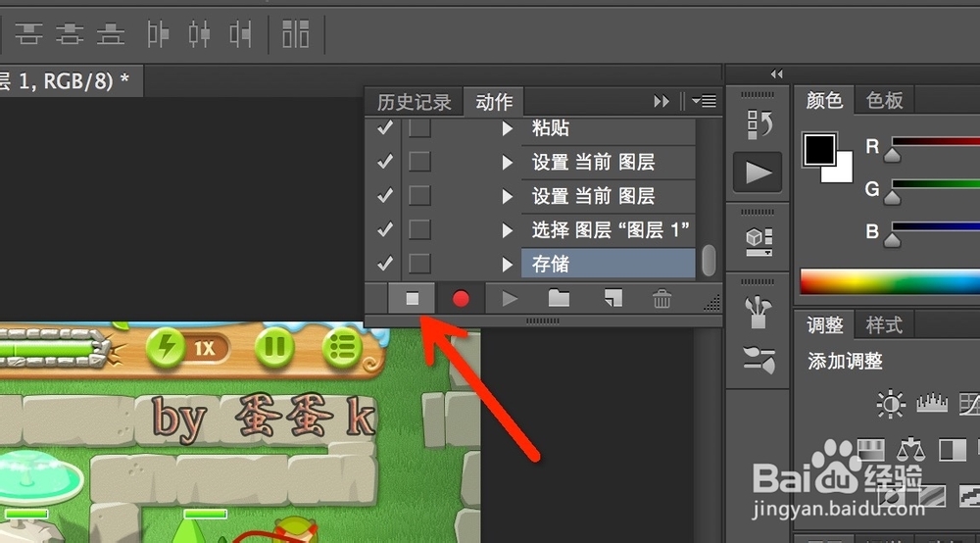Expand Actions panel group double arrows
This screenshot has width=980, height=543.
point(661,101)
